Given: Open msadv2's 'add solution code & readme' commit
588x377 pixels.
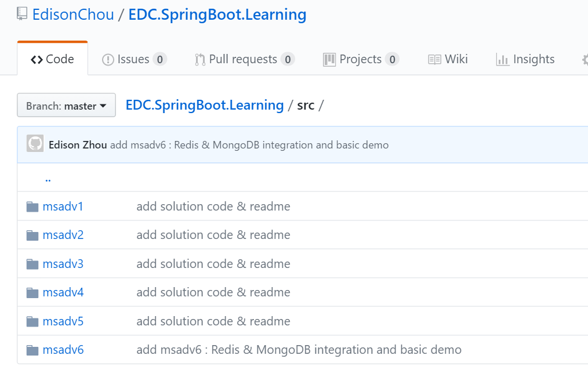Looking at the screenshot, I should coord(213,235).
